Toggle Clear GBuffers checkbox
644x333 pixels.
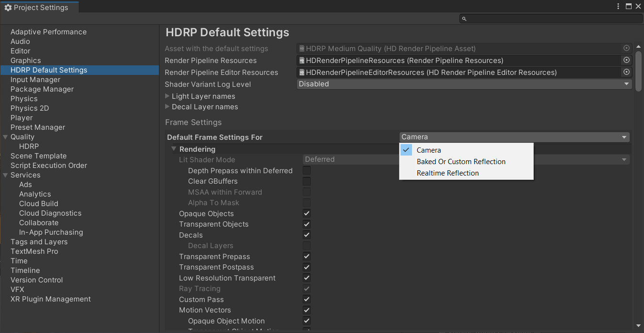pyautogui.click(x=306, y=181)
